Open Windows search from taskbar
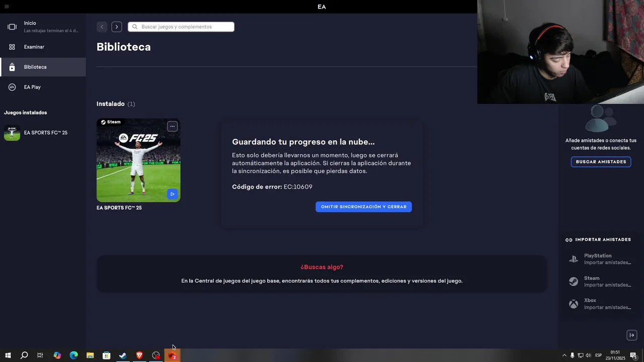This screenshot has width=644, height=362. coord(24,355)
